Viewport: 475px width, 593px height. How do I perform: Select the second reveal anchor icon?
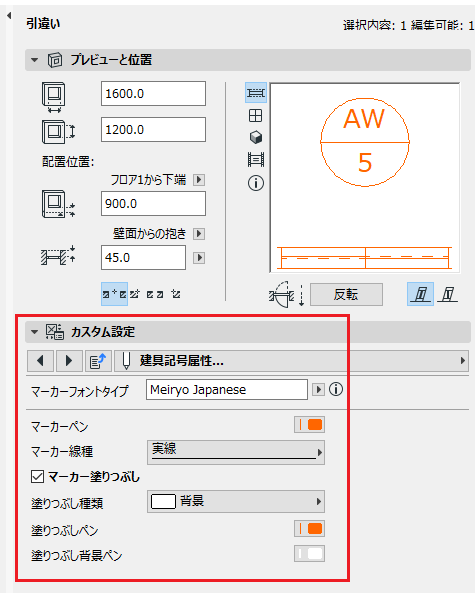click(135, 294)
